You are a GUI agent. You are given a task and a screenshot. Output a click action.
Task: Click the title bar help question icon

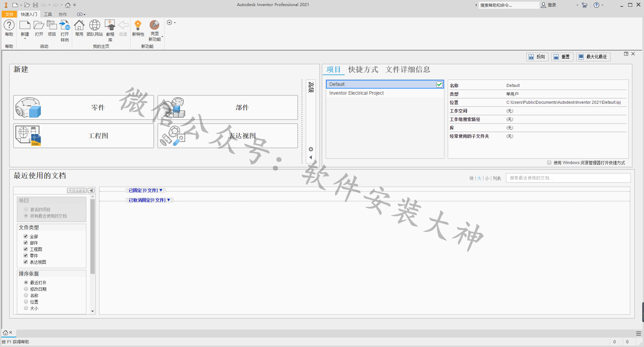[x=596, y=5]
